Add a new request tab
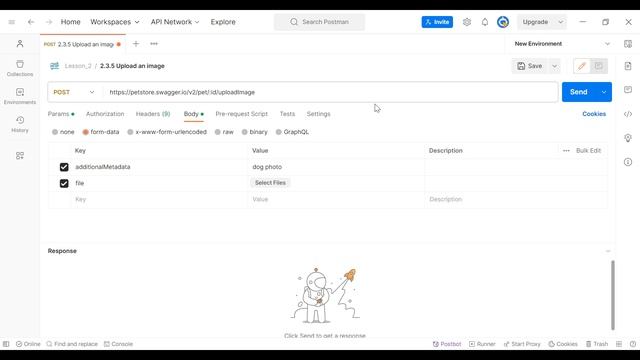 tap(136, 44)
